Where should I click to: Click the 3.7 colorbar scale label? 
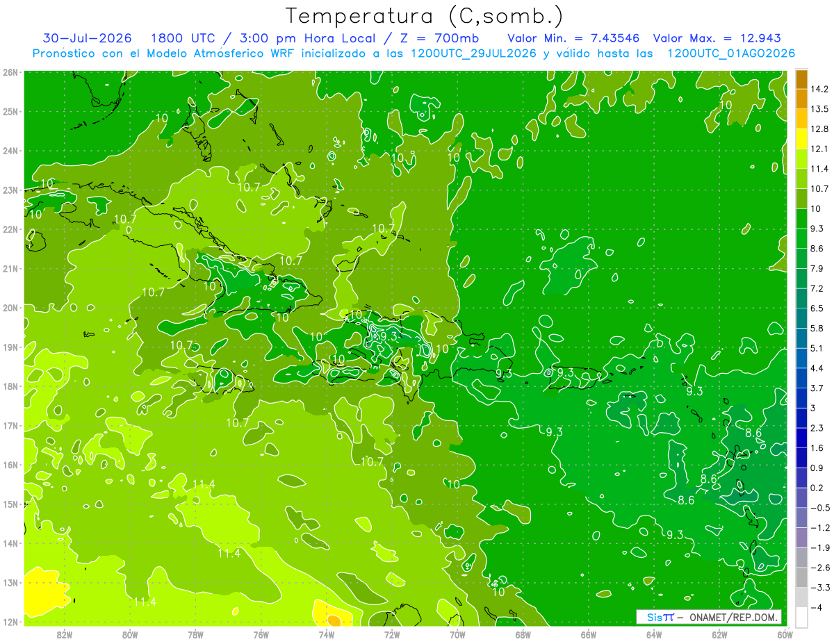817,388
